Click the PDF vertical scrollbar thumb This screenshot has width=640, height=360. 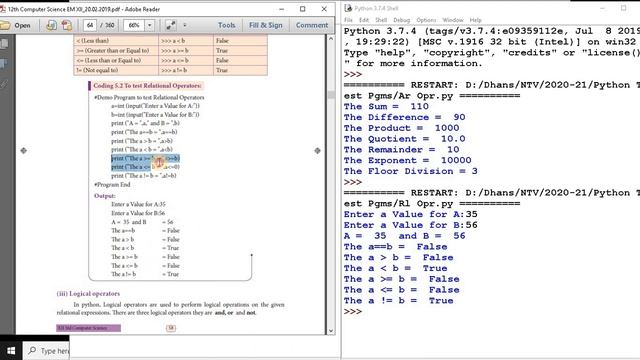click(331, 95)
